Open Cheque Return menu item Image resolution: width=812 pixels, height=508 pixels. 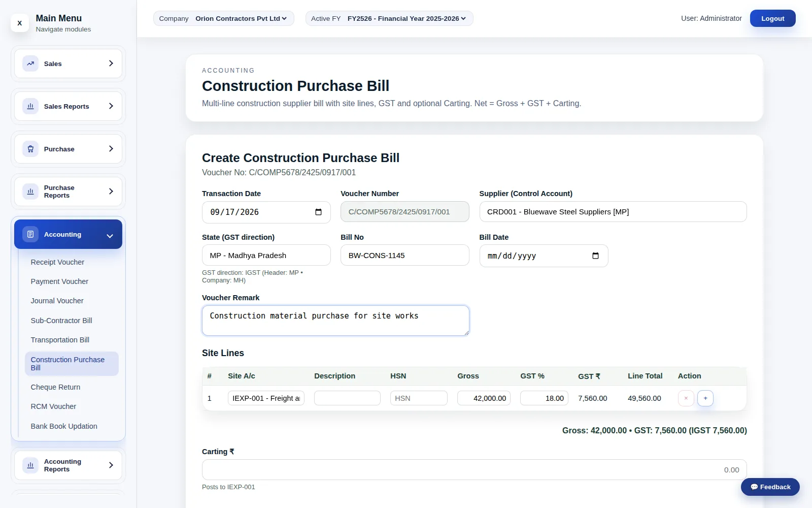click(x=72, y=387)
